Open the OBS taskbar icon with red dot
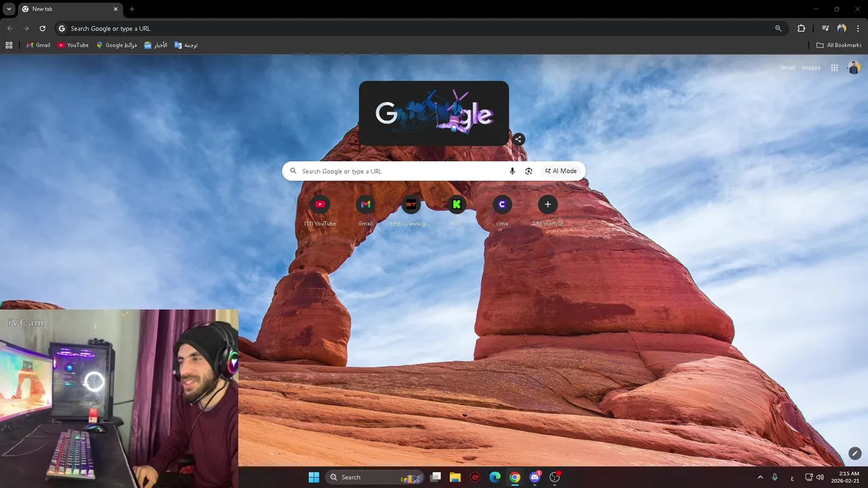 [x=555, y=477]
